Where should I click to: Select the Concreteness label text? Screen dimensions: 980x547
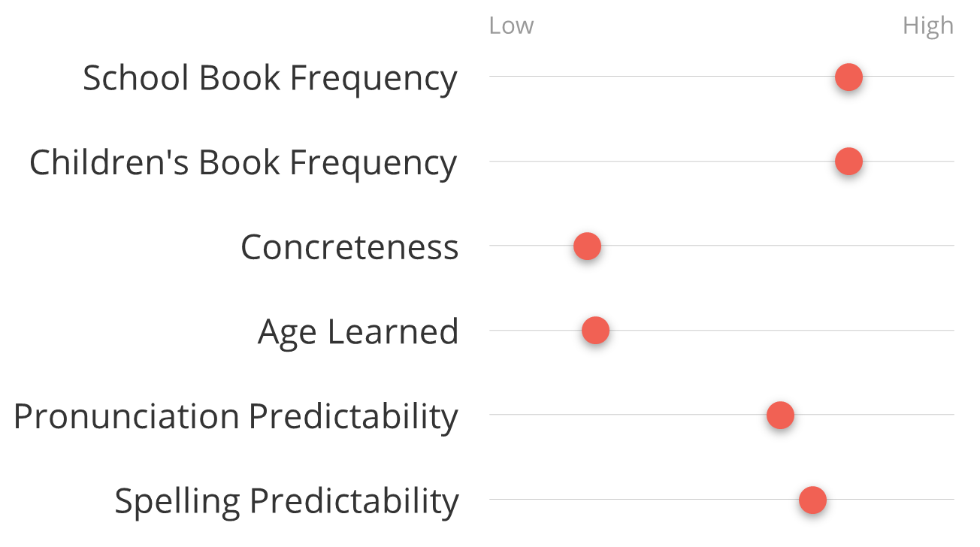click(x=349, y=247)
